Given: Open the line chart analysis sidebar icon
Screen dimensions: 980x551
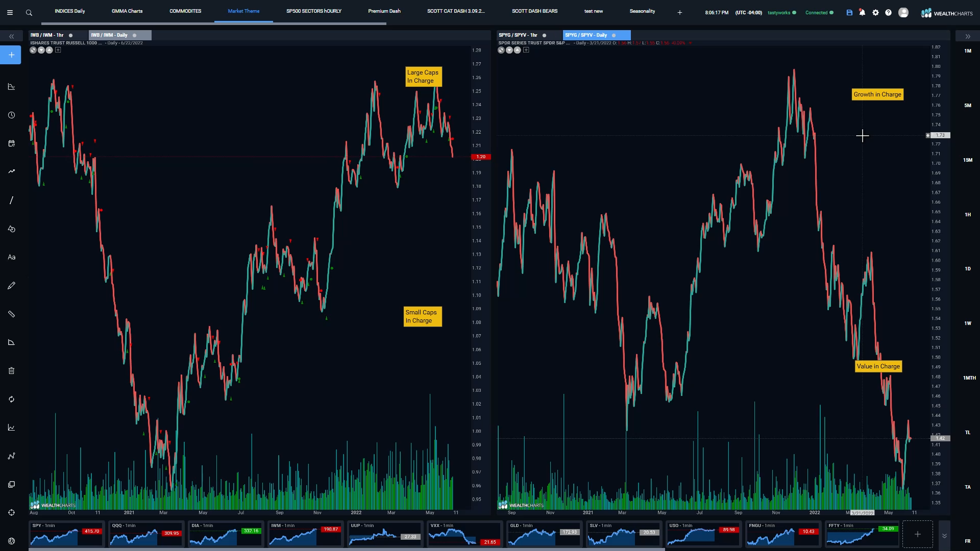Looking at the screenshot, I should pyautogui.click(x=11, y=428).
